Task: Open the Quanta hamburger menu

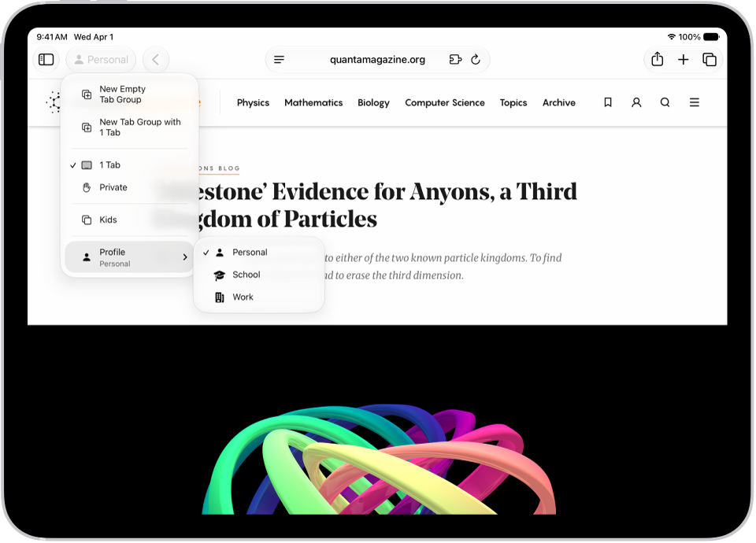Action: tap(695, 102)
